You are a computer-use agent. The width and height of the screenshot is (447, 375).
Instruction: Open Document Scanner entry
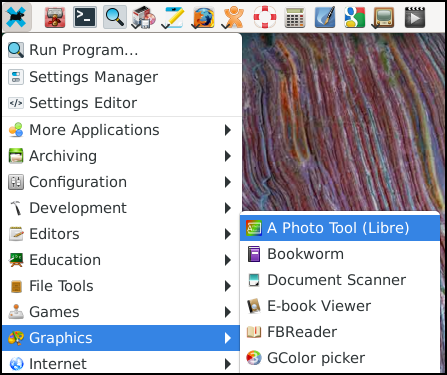pos(340,280)
